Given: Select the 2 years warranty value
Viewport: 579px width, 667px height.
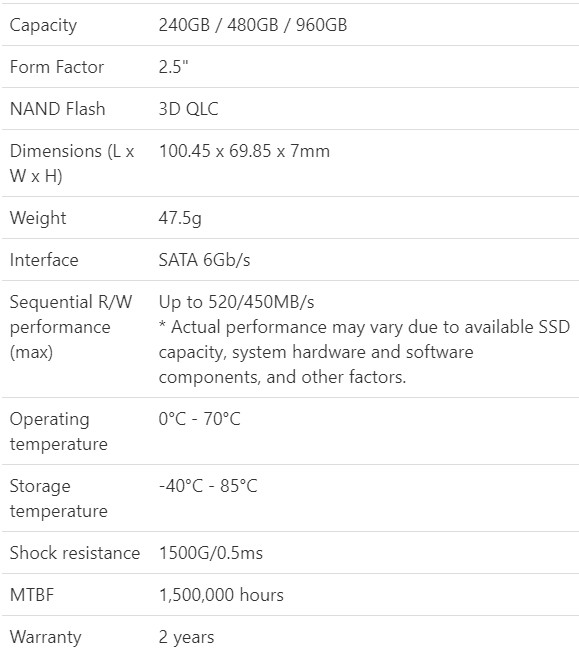Looking at the screenshot, I should (x=186, y=637).
